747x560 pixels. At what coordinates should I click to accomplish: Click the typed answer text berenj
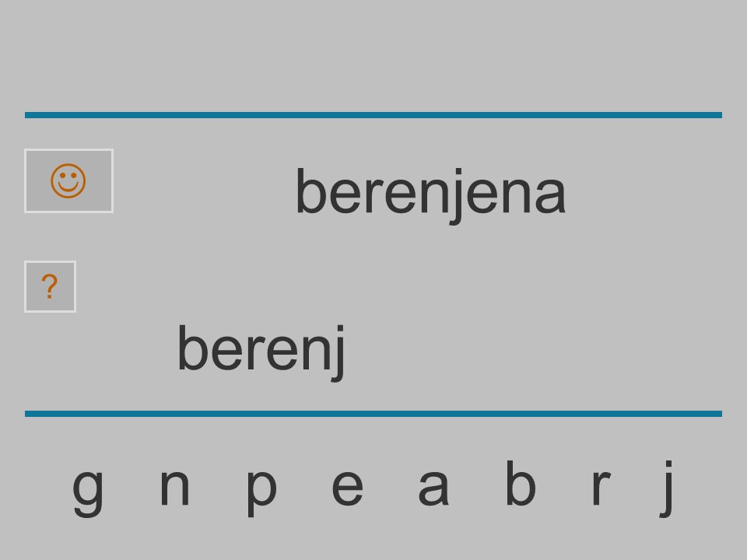coord(261,352)
